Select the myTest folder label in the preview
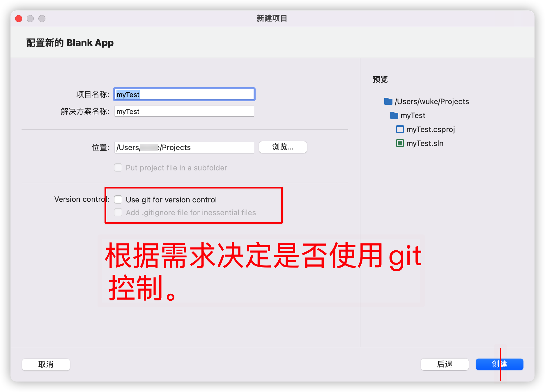 pyautogui.click(x=413, y=115)
